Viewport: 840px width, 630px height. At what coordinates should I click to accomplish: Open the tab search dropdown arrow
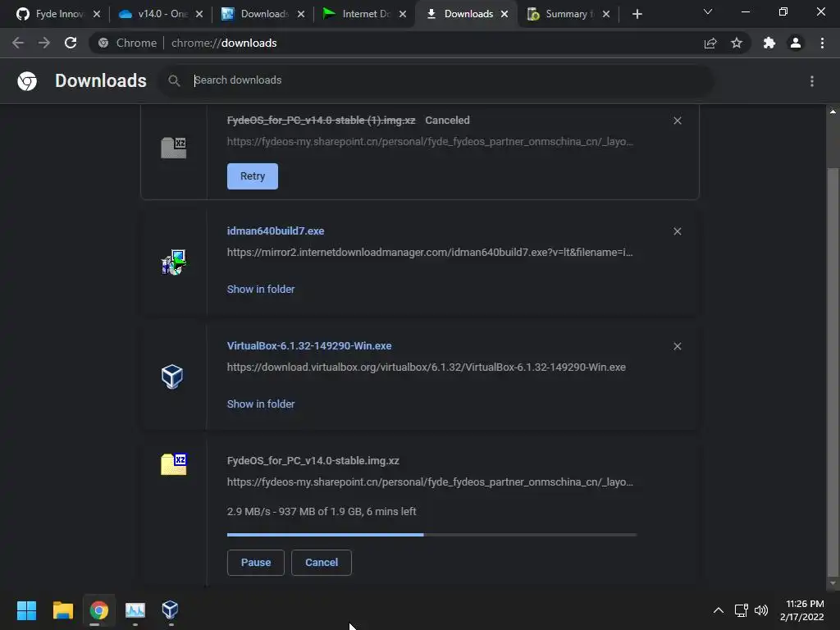click(x=708, y=11)
